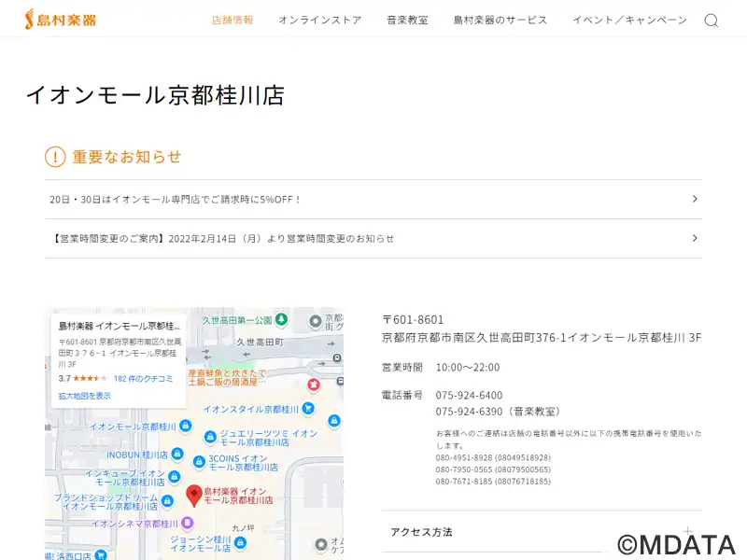This screenshot has width=747, height=560.
Task: Open the 音楽教室 menu
Action: click(407, 20)
